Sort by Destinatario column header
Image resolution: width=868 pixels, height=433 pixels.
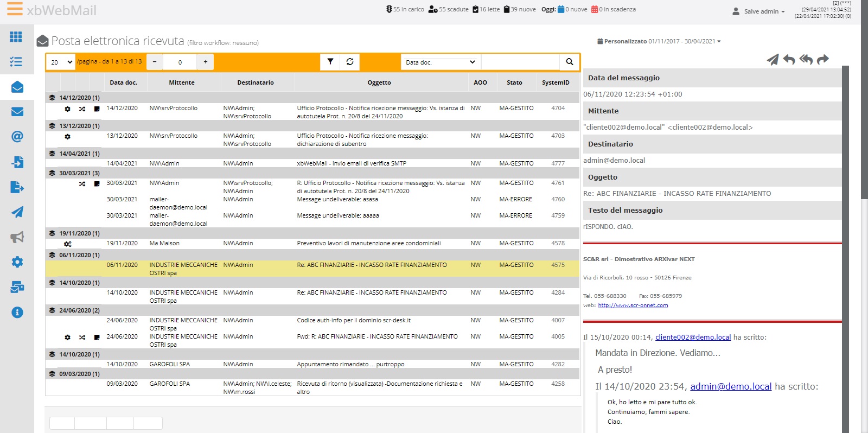tap(256, 82)
